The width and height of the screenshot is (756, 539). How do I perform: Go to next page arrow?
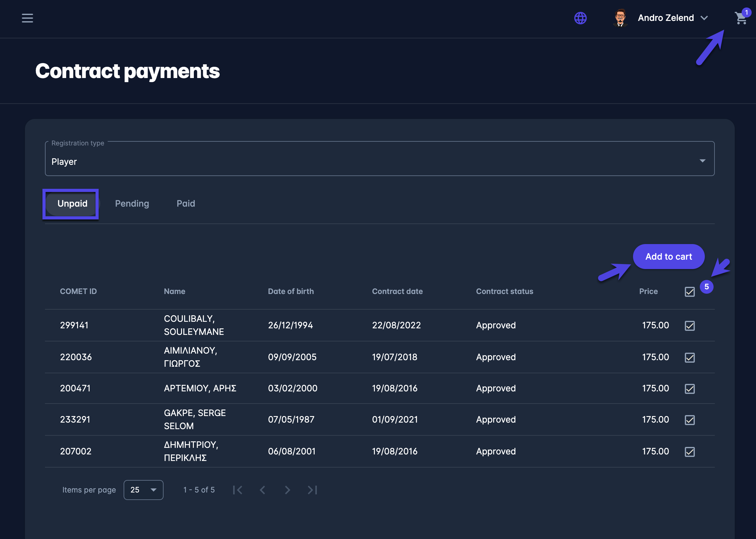point(287,490)
